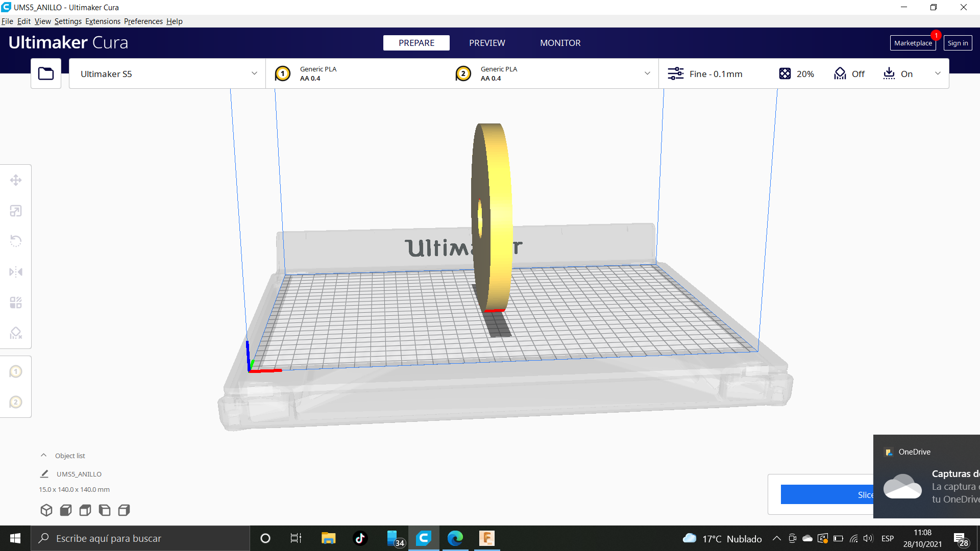Viewport: 980px width, 551px height.
Task: Switch to front view camera
Action: click(x=66, y=510)
